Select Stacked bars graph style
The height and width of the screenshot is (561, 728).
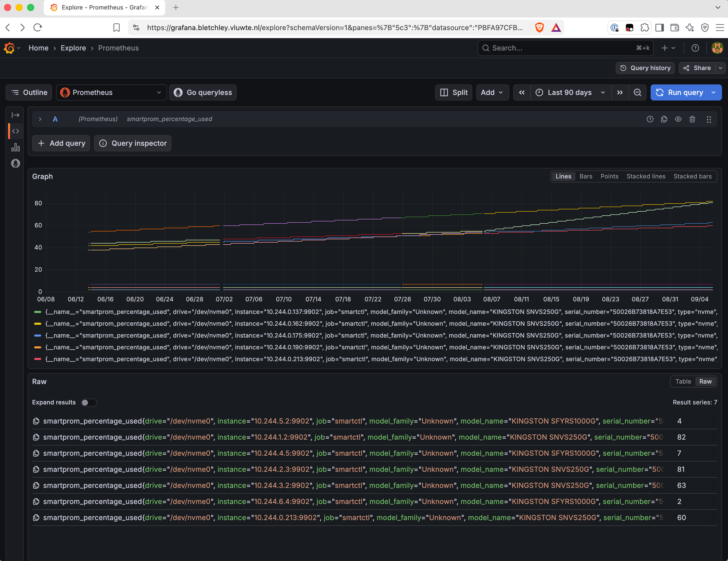[x=692, y=176]
